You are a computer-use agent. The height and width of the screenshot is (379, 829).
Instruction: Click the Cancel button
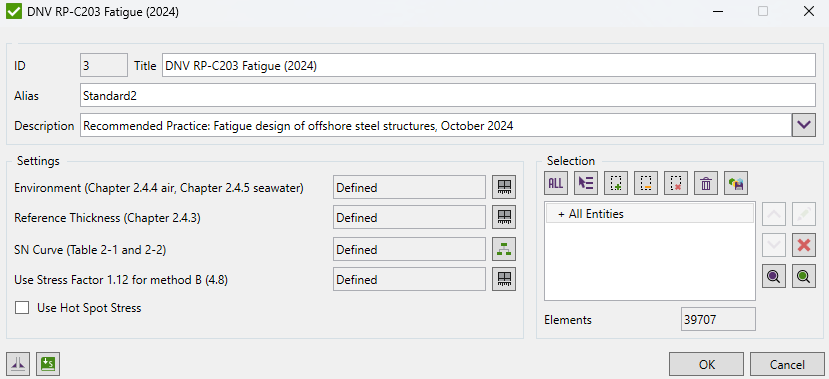(x=787, y=364)
